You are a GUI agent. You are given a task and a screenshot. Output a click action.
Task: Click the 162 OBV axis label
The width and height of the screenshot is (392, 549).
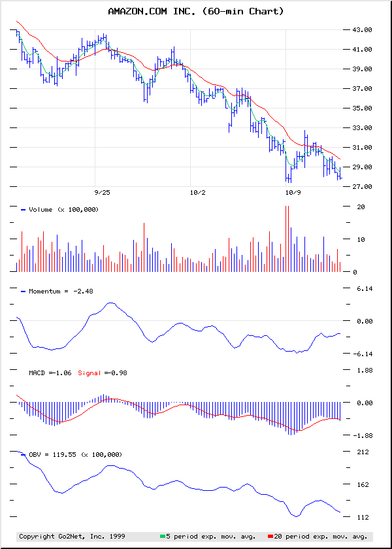363,484
